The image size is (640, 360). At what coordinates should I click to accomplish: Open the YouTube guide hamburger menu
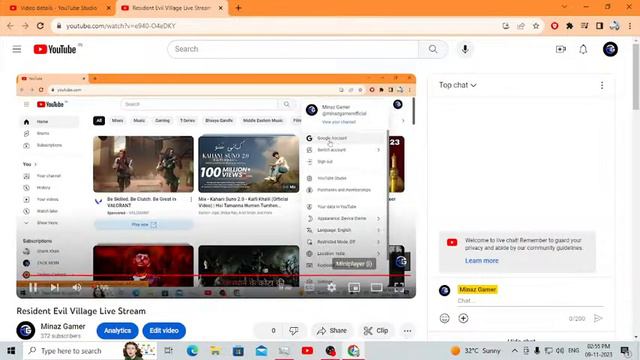17,49
